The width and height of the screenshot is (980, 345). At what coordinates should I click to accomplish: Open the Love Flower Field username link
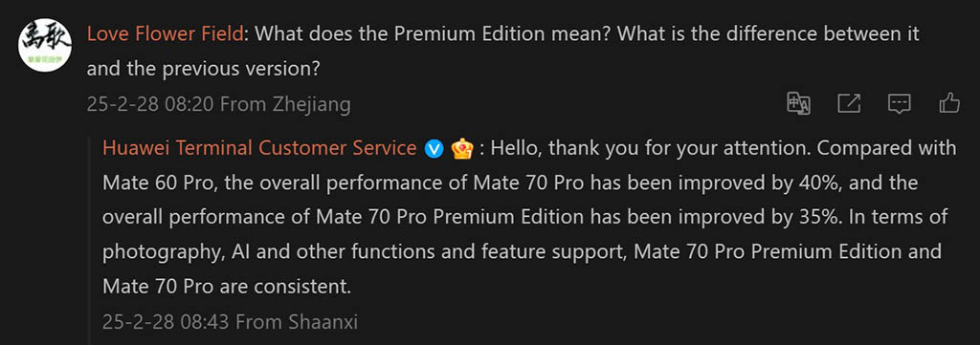[x=165, y=33]
